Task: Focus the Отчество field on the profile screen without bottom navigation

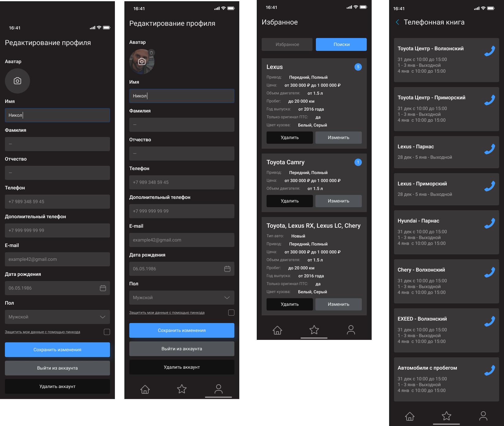Action: click(57, 173)
